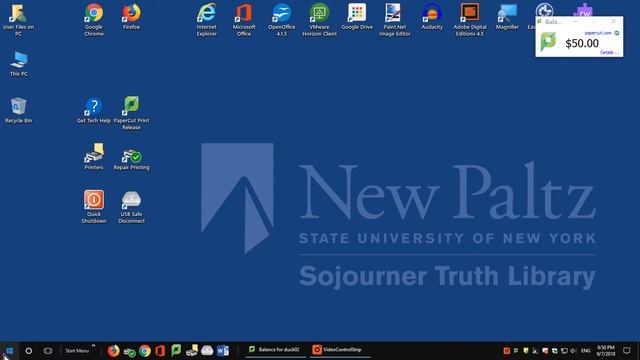The width and height of the screenshot is (640, 360).
Task: Select USB Safe Disconnect desktop icon
Action: point(131,207)
